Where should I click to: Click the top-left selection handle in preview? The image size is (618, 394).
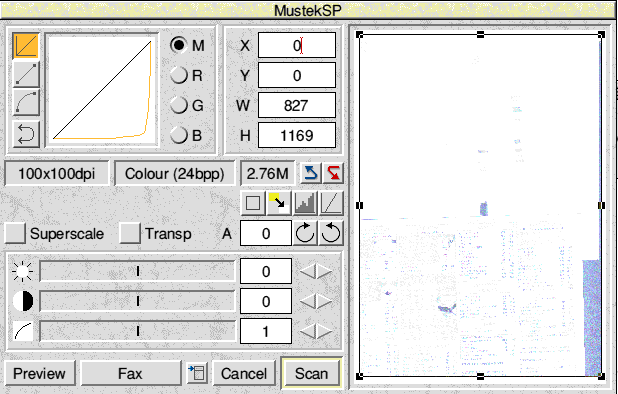point(359,35)
